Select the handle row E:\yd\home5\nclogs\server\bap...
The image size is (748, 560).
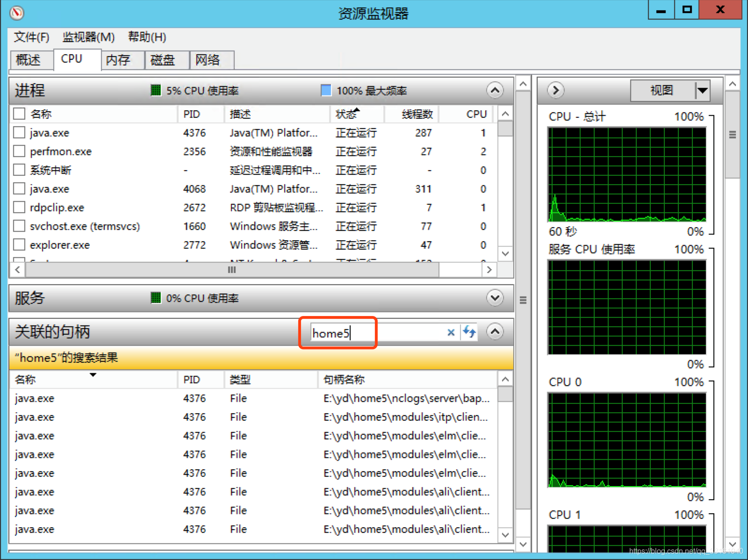click(x=253, y=398)
